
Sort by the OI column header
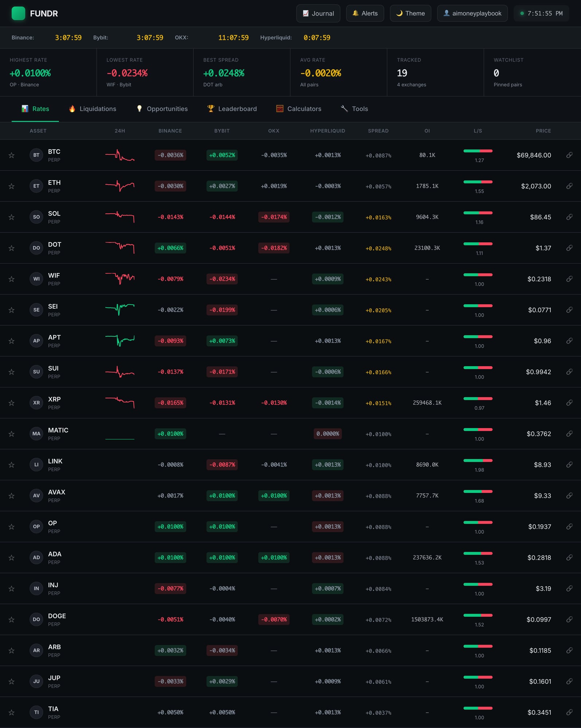point(427,131)
